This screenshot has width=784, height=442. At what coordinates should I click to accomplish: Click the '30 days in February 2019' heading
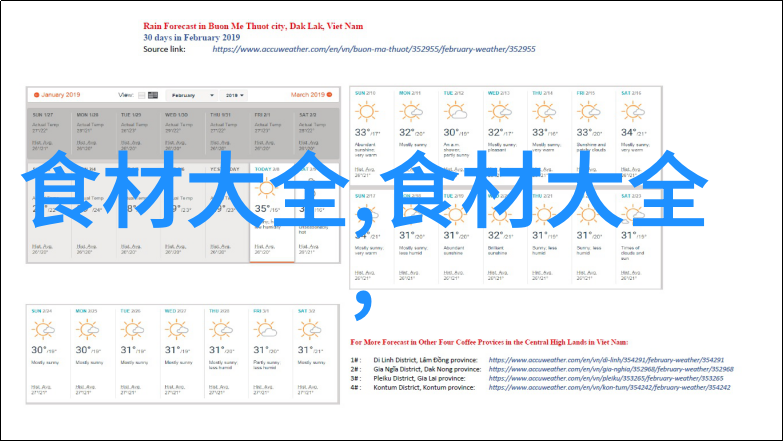(x=192, y=38)
